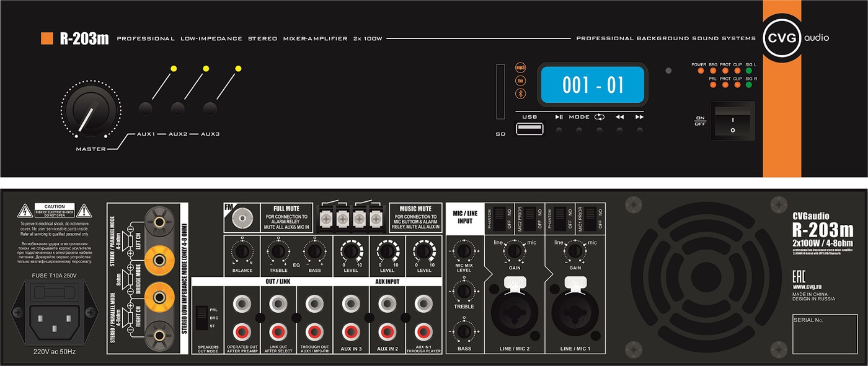This screenshot has height=366, width=868.
Task: Click the green SIG R LED
Action: point(749,85)
